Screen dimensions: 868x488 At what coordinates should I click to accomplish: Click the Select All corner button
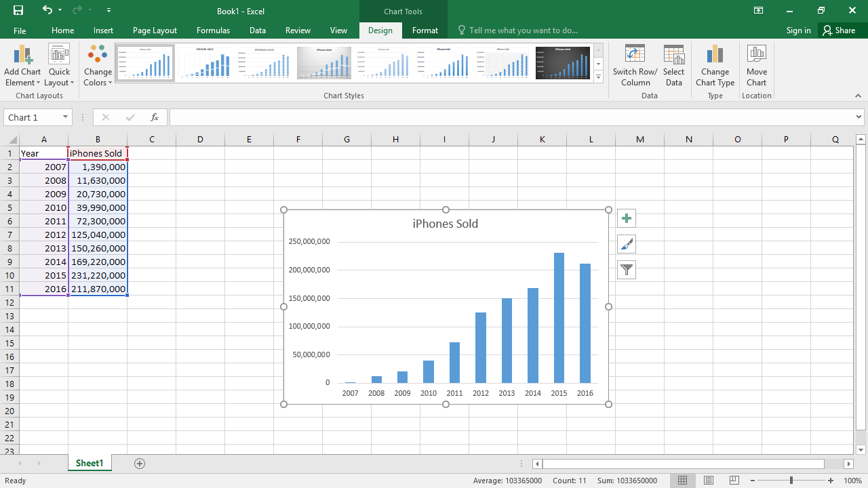(x=9, y=139)
